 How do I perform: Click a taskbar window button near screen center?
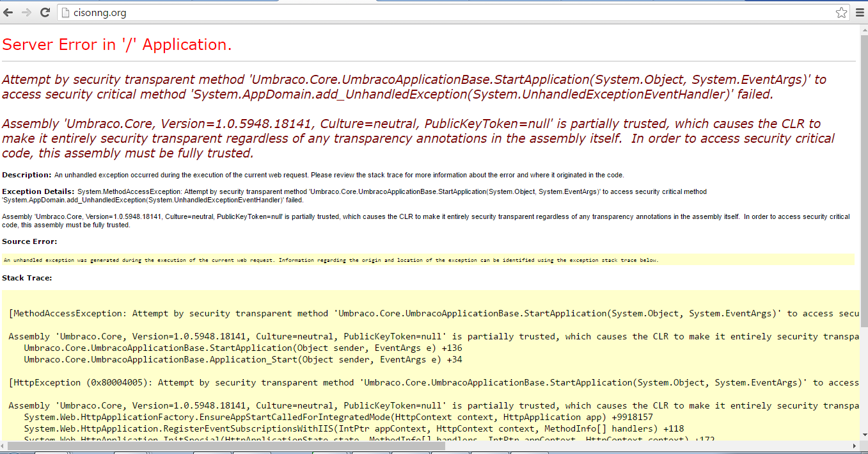click(435, 452)
